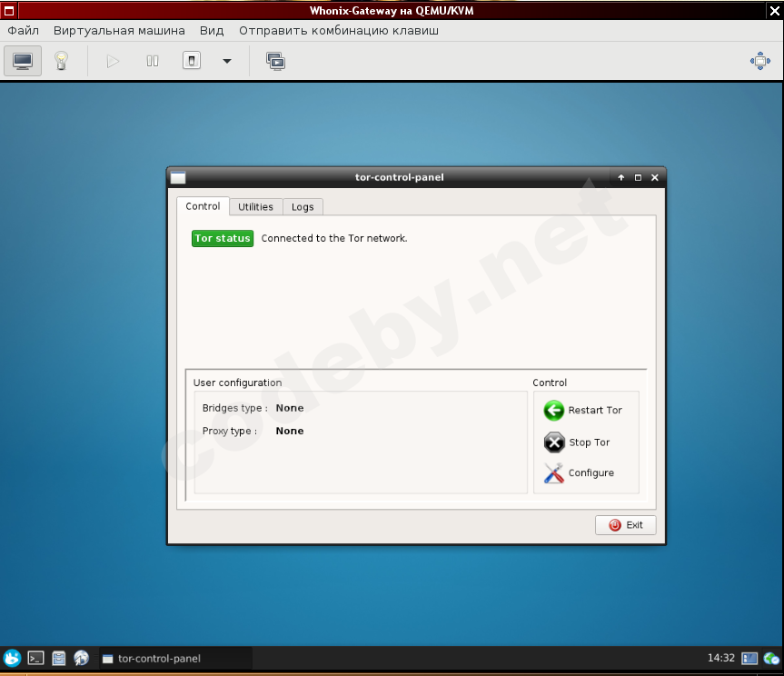The width and height of the screenshot is (784, 676).
Task: Click the Proxy type None value
Action: point(290,431)
